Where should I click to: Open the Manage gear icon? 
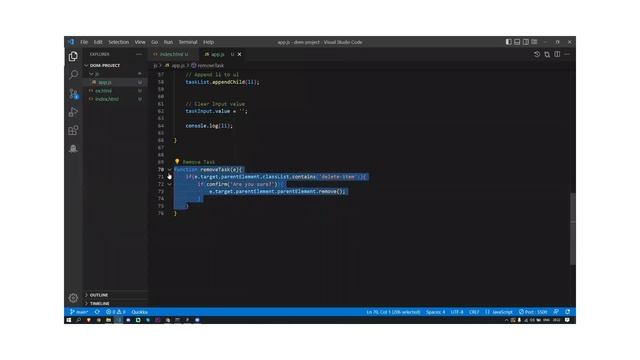click(x=73, y=298)
